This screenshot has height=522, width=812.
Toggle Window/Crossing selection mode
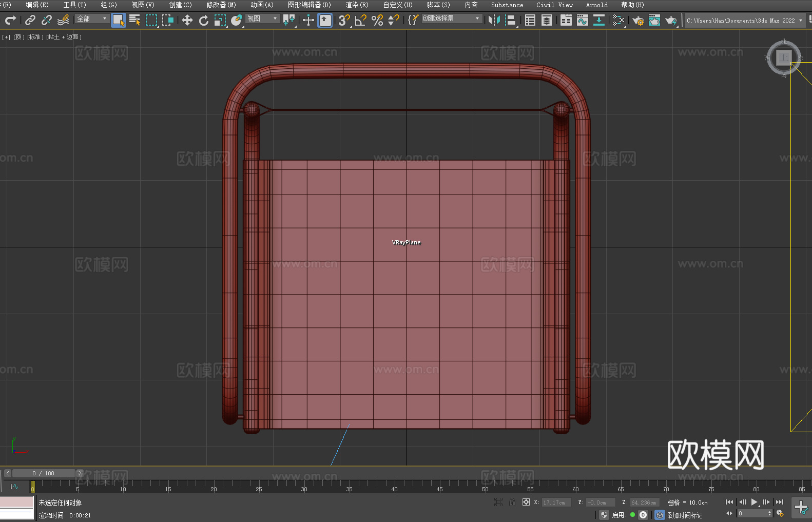coord(168,20)
